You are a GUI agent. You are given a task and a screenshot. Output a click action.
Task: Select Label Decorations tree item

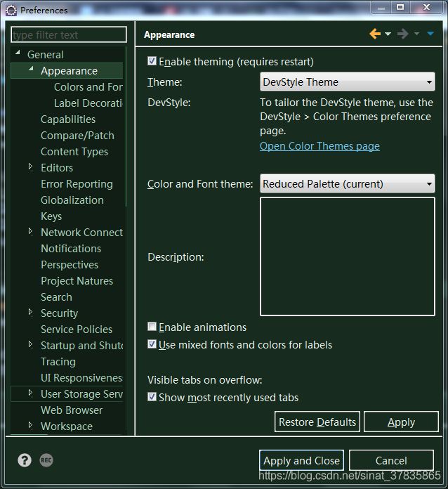(88, 103)
